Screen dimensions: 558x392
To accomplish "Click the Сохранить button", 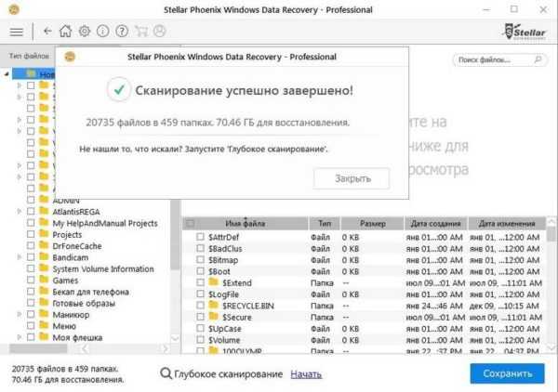I will click(507, 373).
